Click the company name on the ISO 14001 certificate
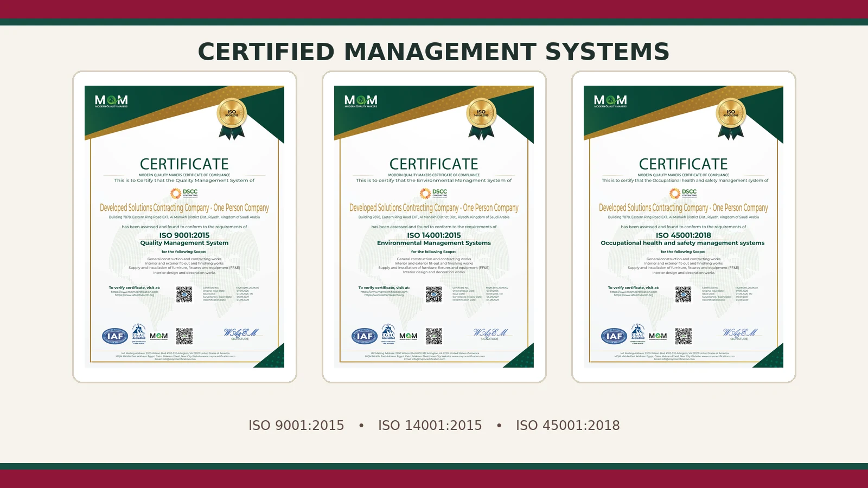The image size is (868, 488). [434, 208]
